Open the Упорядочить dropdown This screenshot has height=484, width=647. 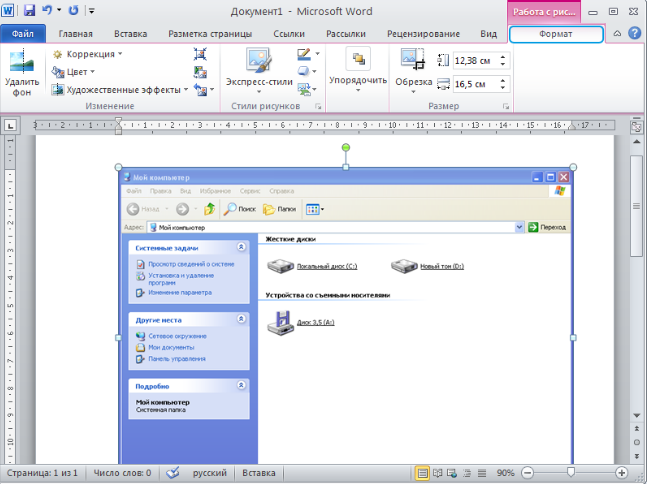coord(358,70)
